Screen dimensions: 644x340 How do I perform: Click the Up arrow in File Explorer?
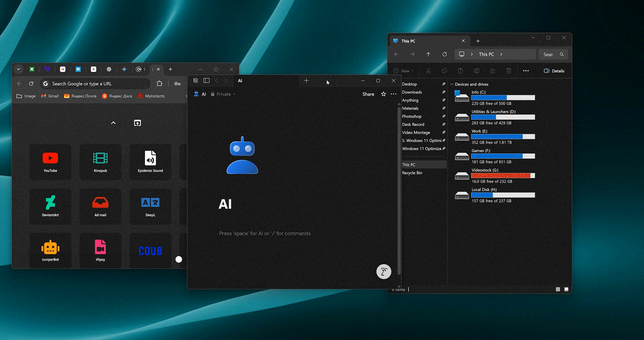pos(428,54)
